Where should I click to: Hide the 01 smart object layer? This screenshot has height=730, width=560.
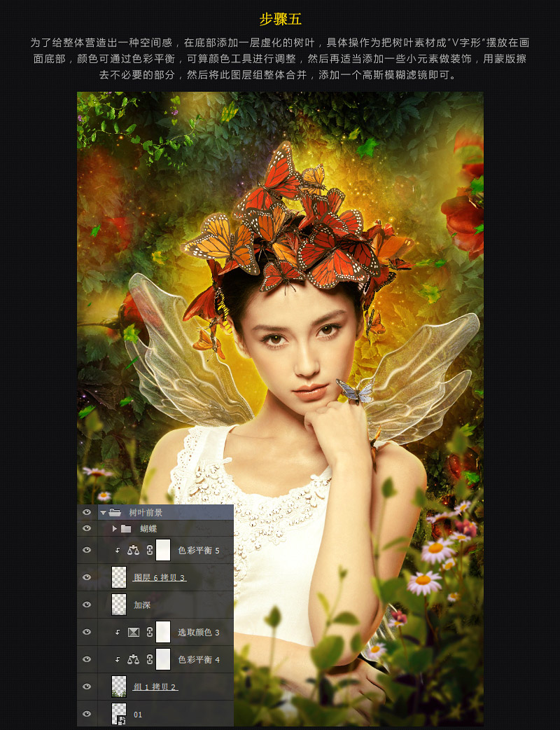coord(87,714)
